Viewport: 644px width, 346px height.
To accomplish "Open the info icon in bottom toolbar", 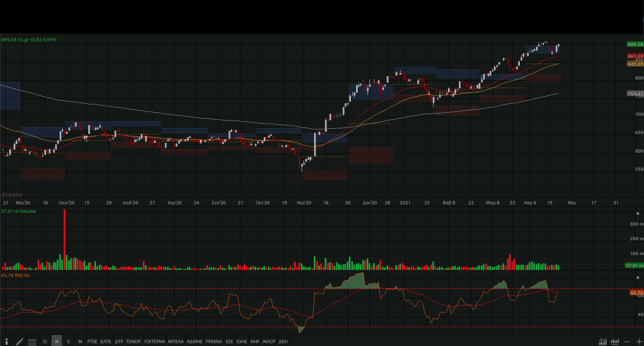I will 6,342.
